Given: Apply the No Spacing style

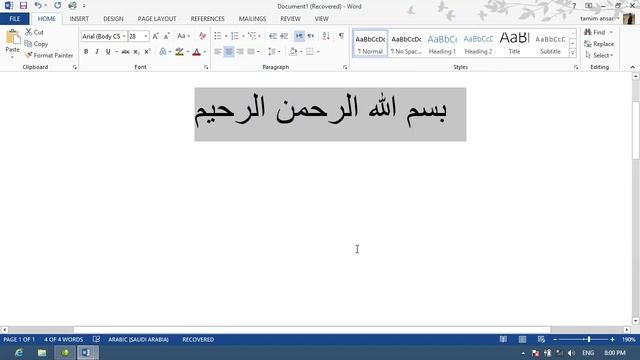Looking at the screenshot, I should 406,44.
